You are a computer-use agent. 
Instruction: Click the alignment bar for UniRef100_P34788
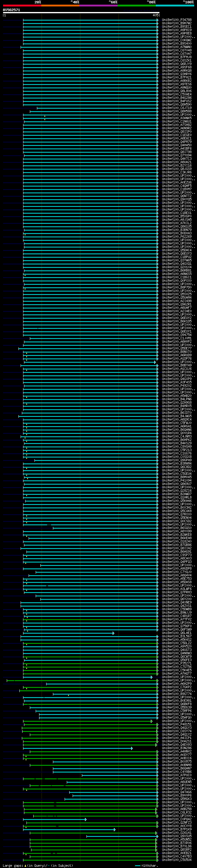(90, 20)
